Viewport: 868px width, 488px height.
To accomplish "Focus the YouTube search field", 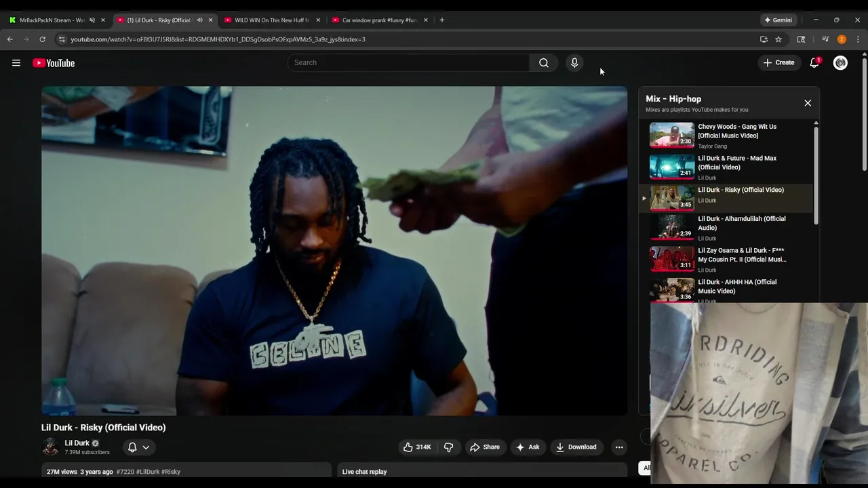I will 408,63.
